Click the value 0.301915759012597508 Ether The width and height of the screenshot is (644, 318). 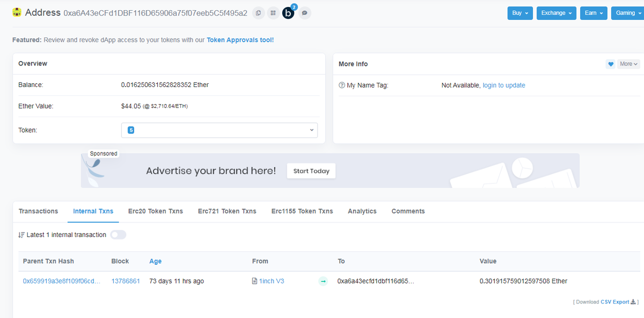click(523, 281)
